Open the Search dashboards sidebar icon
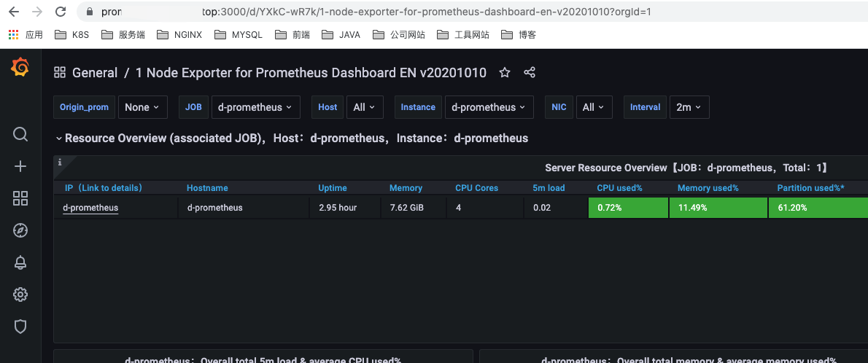 [x=20, y=134]
